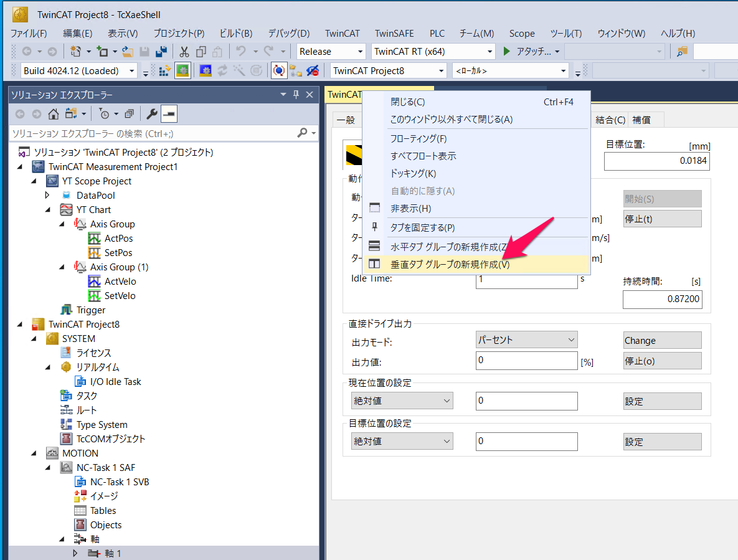Click the New Project toolbar icon
Screen dimensions: 738x560
pos(75,51)
